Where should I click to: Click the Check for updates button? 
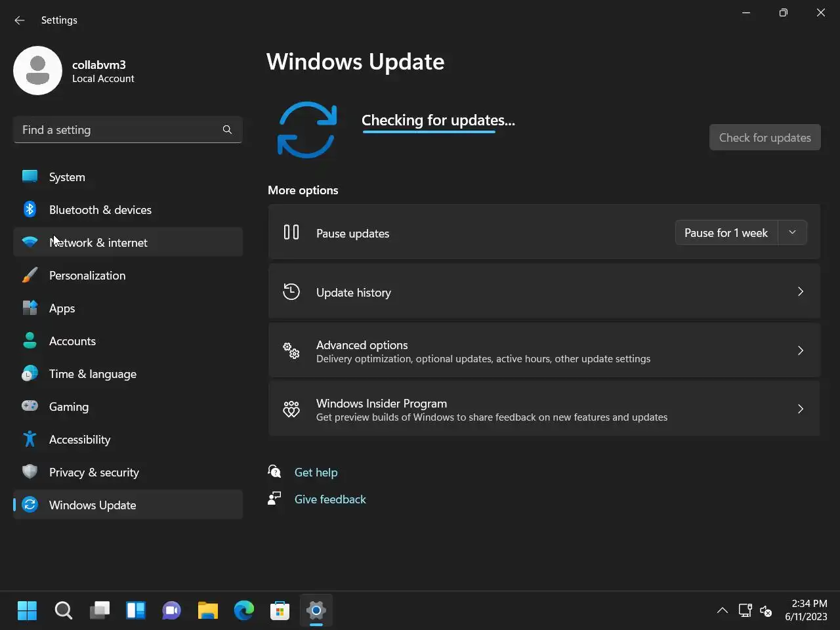click(x=765, y=137)
